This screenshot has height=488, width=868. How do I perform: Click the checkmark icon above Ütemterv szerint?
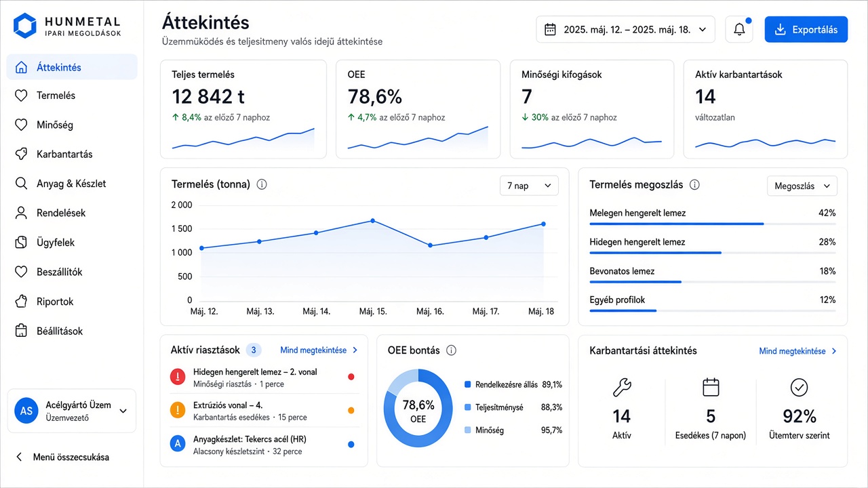tap(800, 388)
